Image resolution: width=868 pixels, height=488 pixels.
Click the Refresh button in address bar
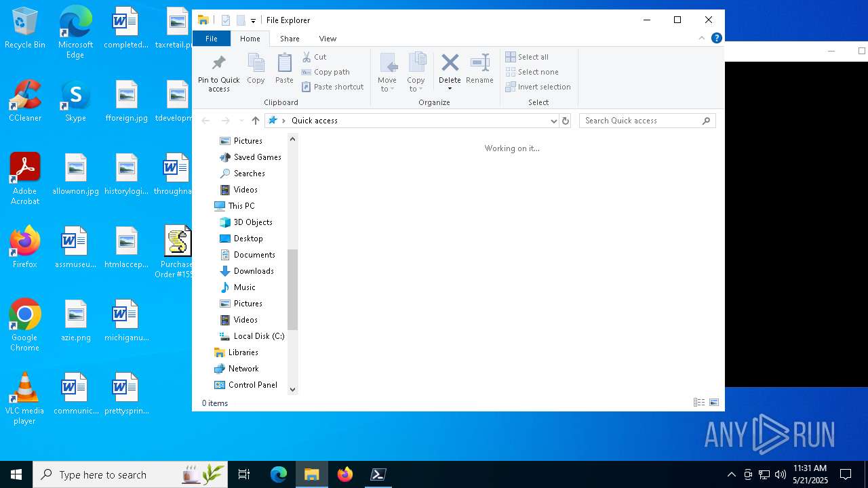[566, 121]
